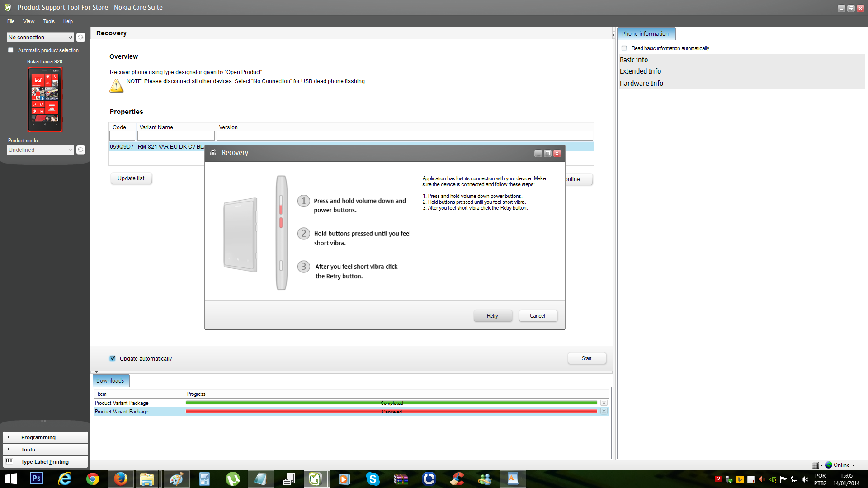Click the refresh icon beside Product mode
Viewport: 868px width, 488px height.
[80, 150]
